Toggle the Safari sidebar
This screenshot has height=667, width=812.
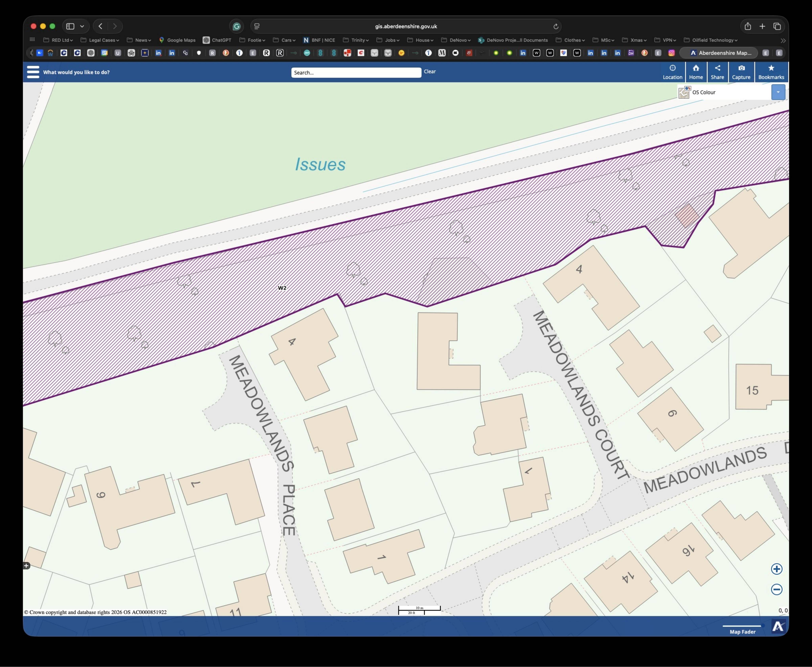(x=70, y=26)
